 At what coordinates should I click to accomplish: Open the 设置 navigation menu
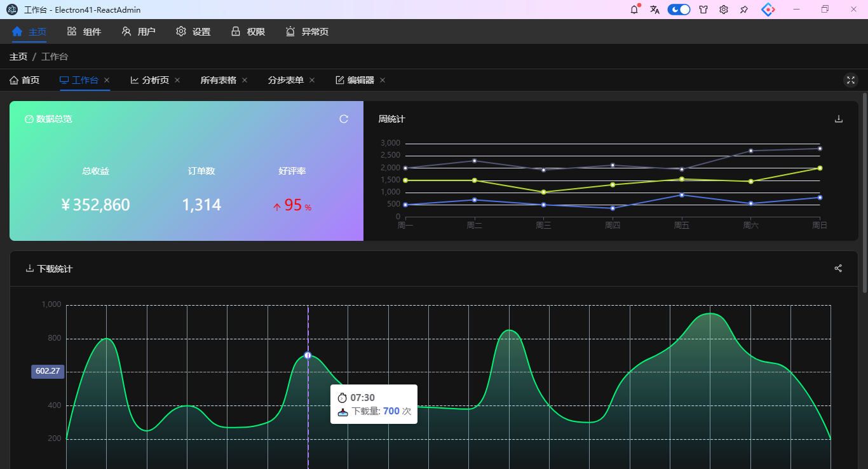(193, 32)
